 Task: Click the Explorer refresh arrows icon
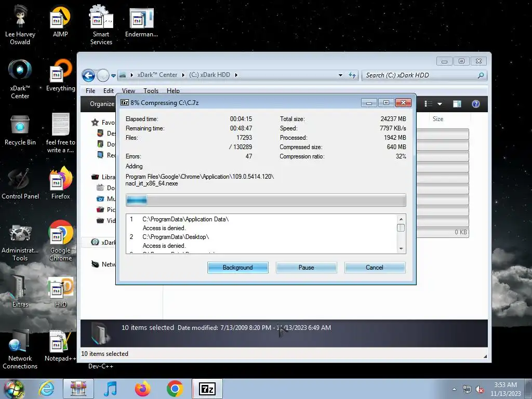(x=353, y=75)
